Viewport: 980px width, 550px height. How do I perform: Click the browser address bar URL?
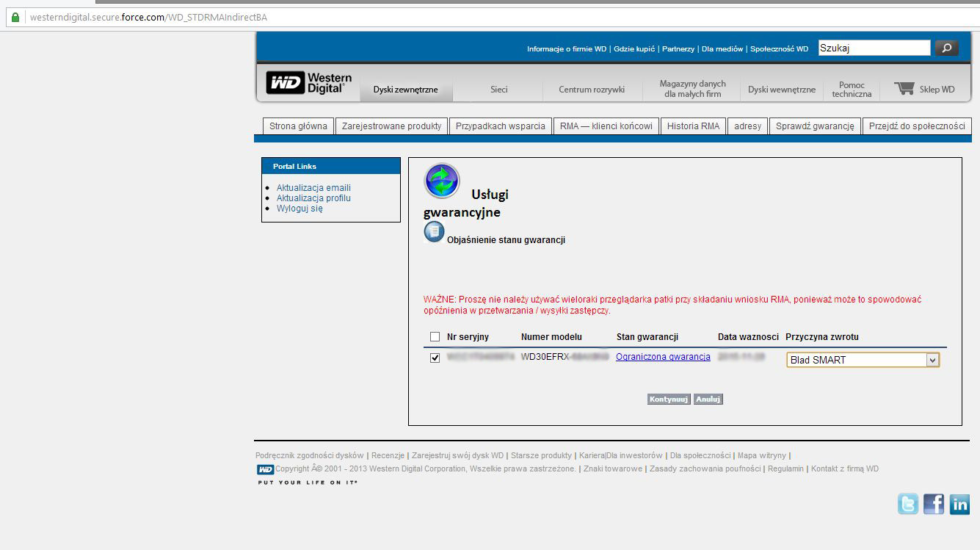[148, 17]
